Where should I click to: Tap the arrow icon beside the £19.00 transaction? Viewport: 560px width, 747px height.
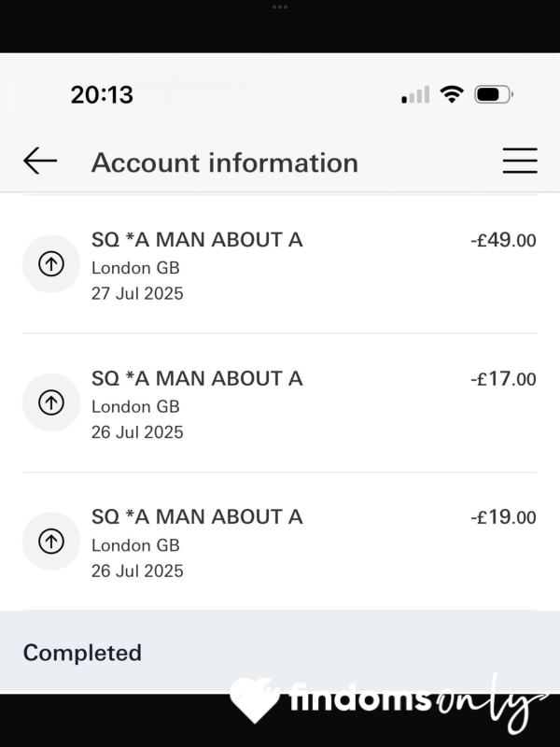click(x=51, y=542)
